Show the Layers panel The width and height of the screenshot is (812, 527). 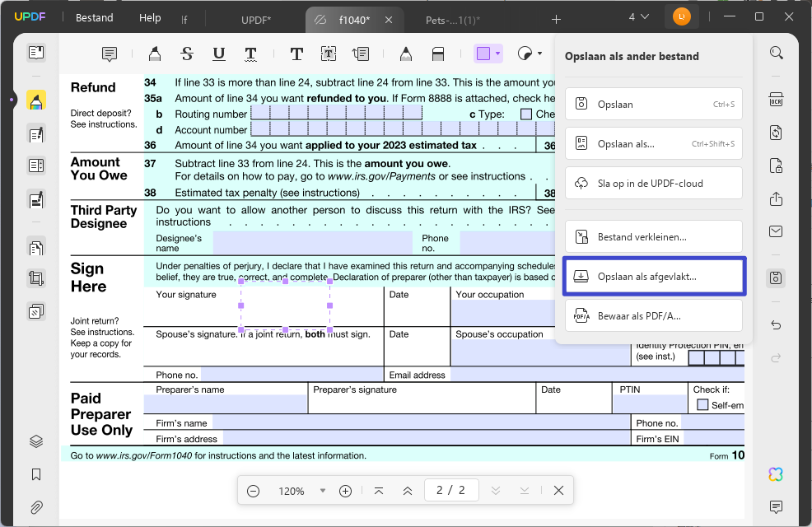[x=35, y=441]
